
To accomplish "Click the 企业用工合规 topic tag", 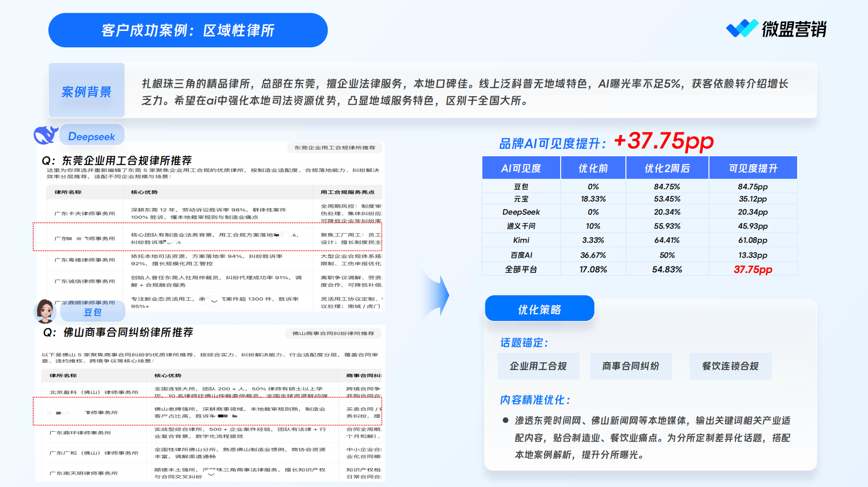I will tap(538, 366).
